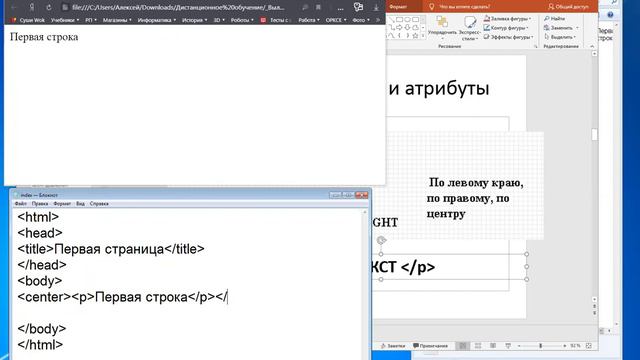Click the PowerPoint zoom slider handle
The image size is (640, 360).
point(540,346)
